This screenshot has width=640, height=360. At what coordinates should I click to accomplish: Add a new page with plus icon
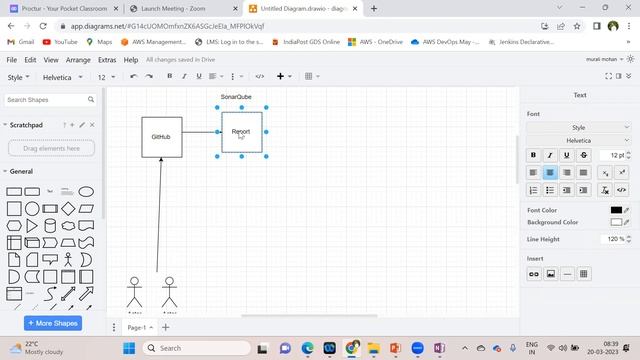pyautogui.click(x=166, y=327)
